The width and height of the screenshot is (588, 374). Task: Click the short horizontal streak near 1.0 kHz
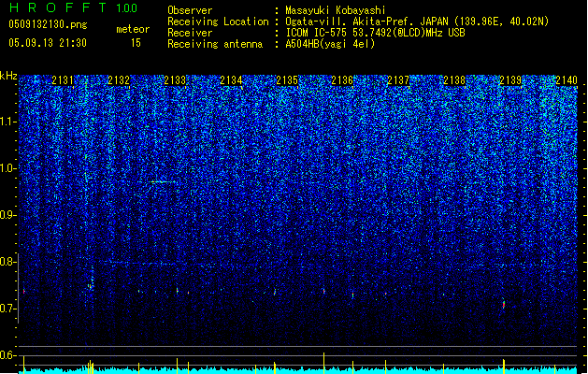click(x=163, y=182)
